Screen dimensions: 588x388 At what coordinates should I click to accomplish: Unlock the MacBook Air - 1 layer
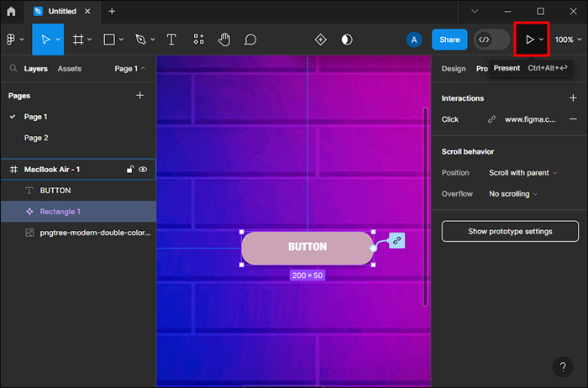pyautogui.click(x=129, y=170)
